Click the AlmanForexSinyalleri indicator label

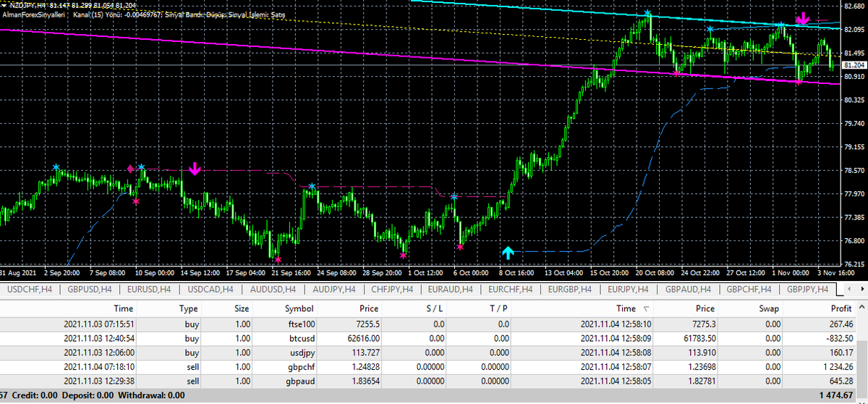pyautogui.click(x=32, y=14)
